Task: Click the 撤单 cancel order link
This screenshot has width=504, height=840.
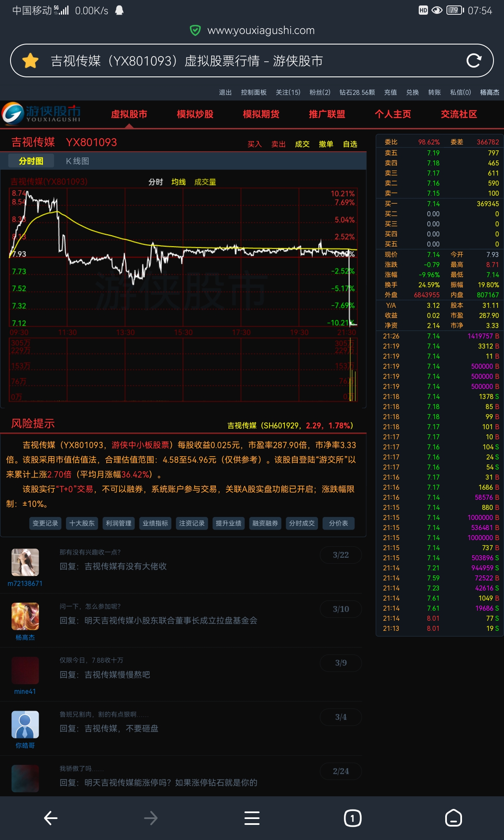Action: (326, 144)
